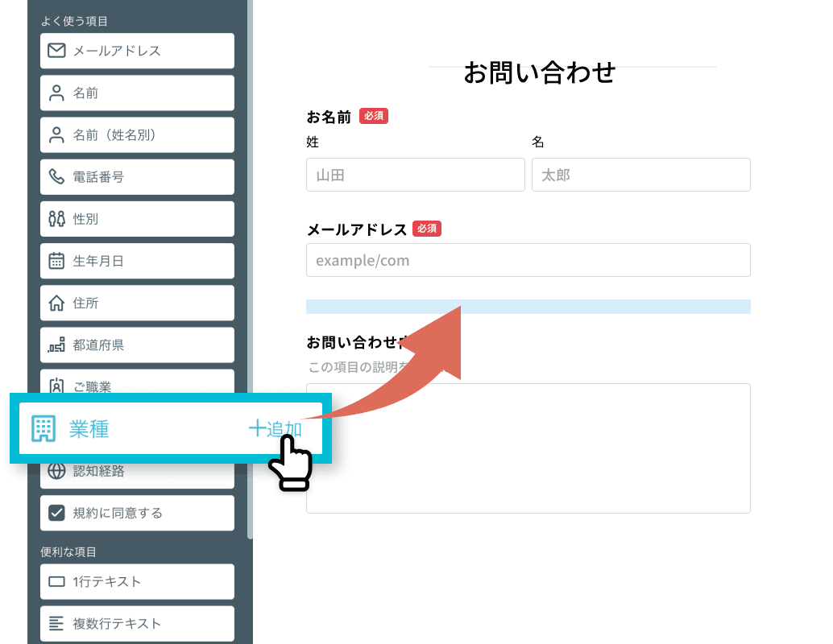Click the building icon beside 業種
The image size is (833, 644).
[44, 428]
